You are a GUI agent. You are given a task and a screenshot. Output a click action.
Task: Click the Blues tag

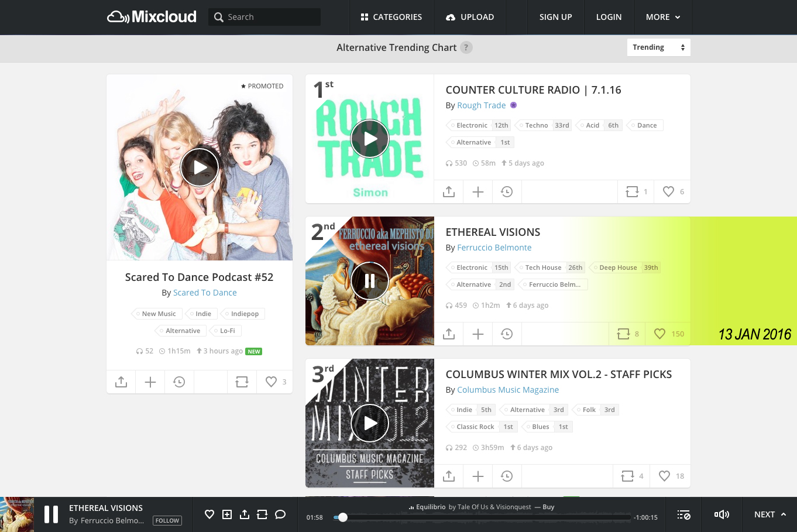[547, 427]
